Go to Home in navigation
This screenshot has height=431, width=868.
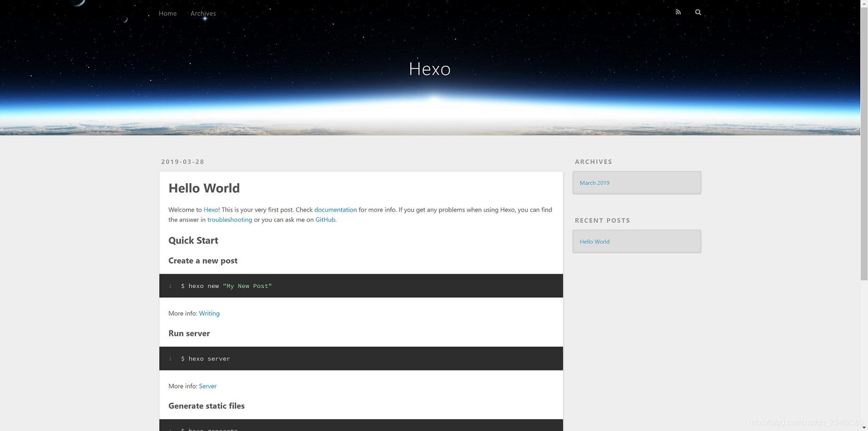click(x=168, y=13)
